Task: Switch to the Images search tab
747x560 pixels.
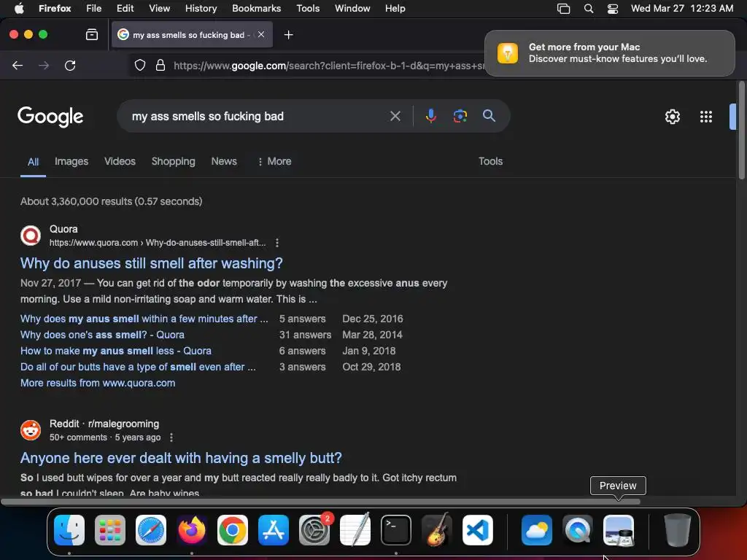Action: pyautogui.click(x=71, y=161)
